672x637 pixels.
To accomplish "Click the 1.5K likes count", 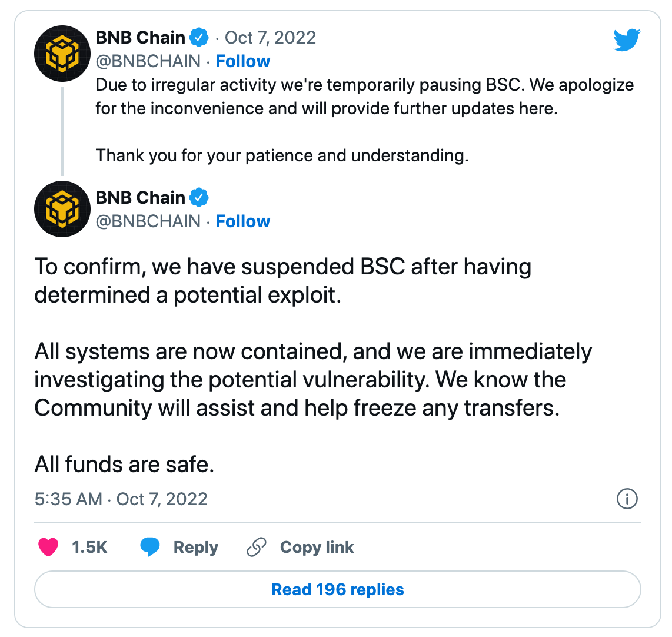I will tap(89, 548).
